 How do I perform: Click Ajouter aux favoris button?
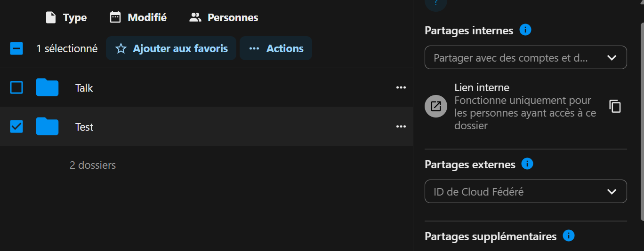click(171, 48)
